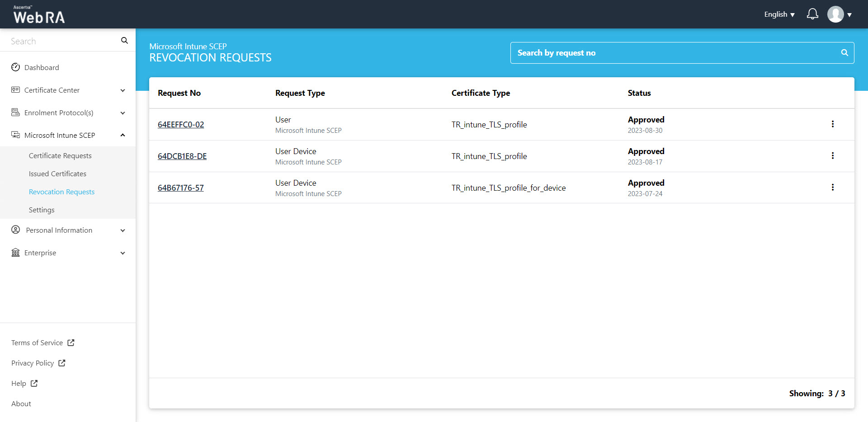Click the Search by request no field
868x422 pixels.
coord(674,53)
